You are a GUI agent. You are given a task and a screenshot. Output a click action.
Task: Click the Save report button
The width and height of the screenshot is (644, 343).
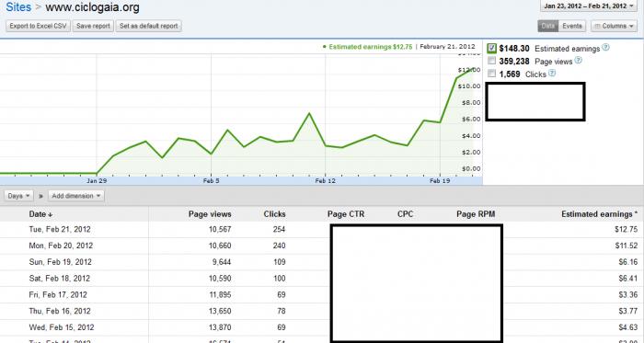click(x=93, y=26)
